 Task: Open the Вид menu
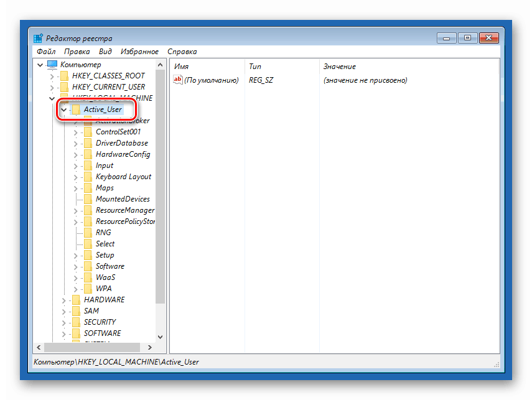click(x=105, y=52)
